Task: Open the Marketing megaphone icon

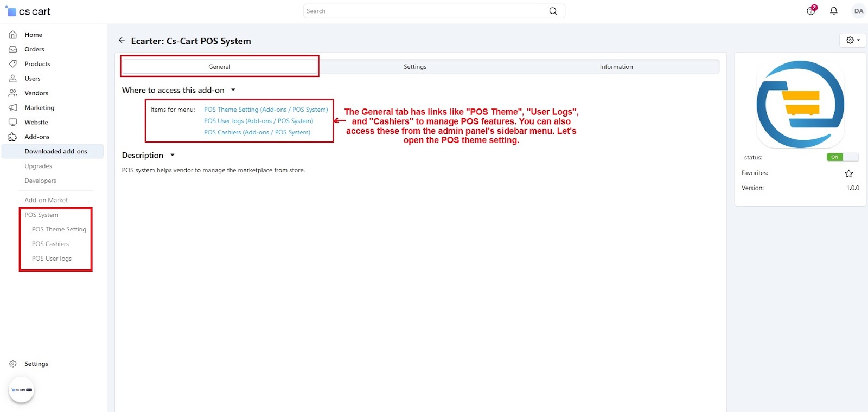Action: pos(13,108)
